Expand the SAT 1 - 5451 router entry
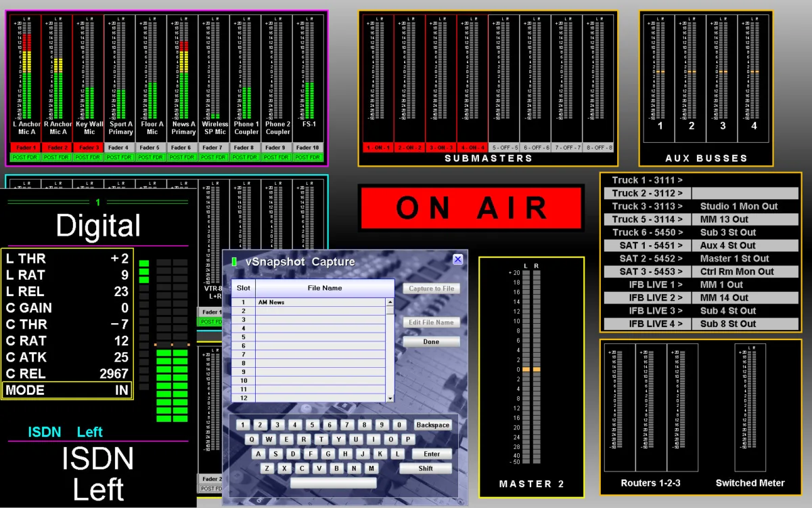 pos(646,245)
